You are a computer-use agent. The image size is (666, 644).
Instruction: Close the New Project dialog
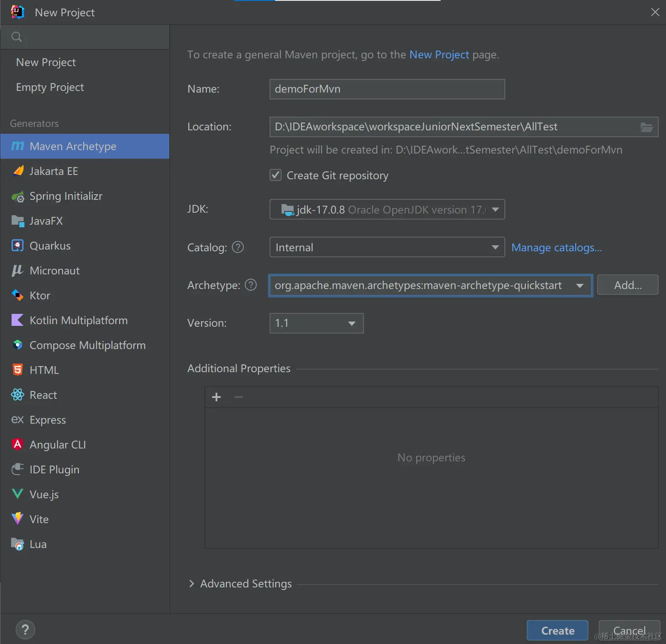[655, 12]
